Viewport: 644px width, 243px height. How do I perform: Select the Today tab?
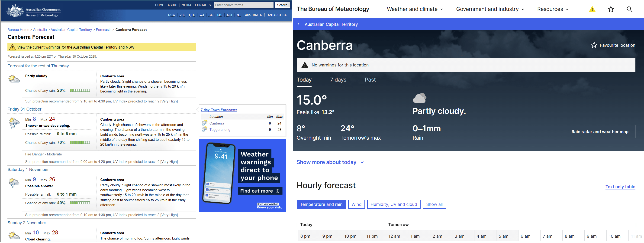click(304, 80)
